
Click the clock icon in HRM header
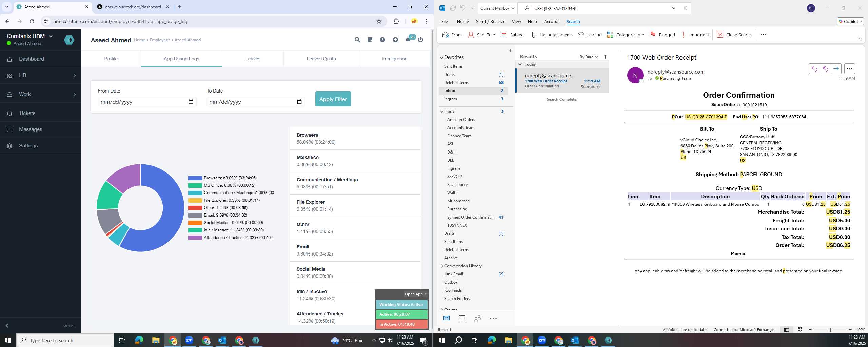(x=382, y=40)
